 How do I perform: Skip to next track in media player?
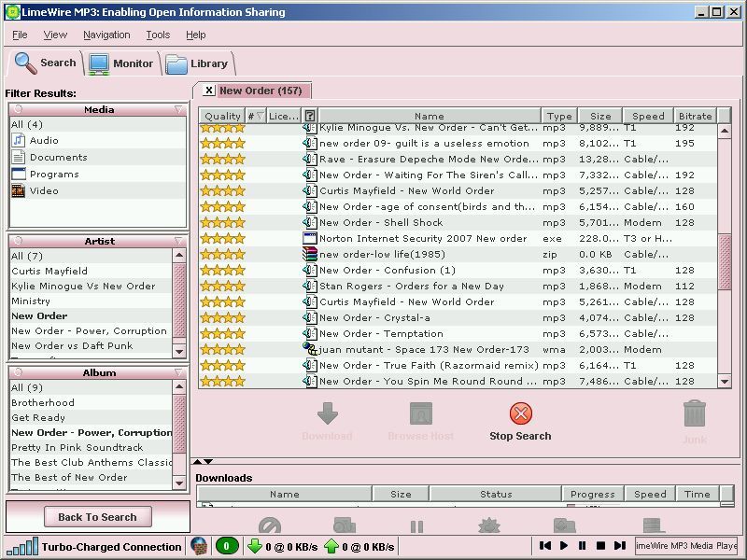coord(620,546)
